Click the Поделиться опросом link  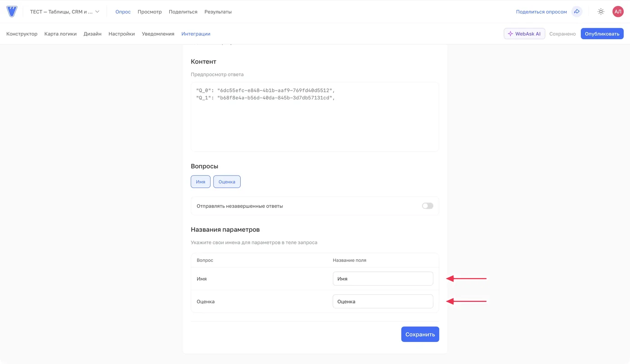[x=541, y=12]
